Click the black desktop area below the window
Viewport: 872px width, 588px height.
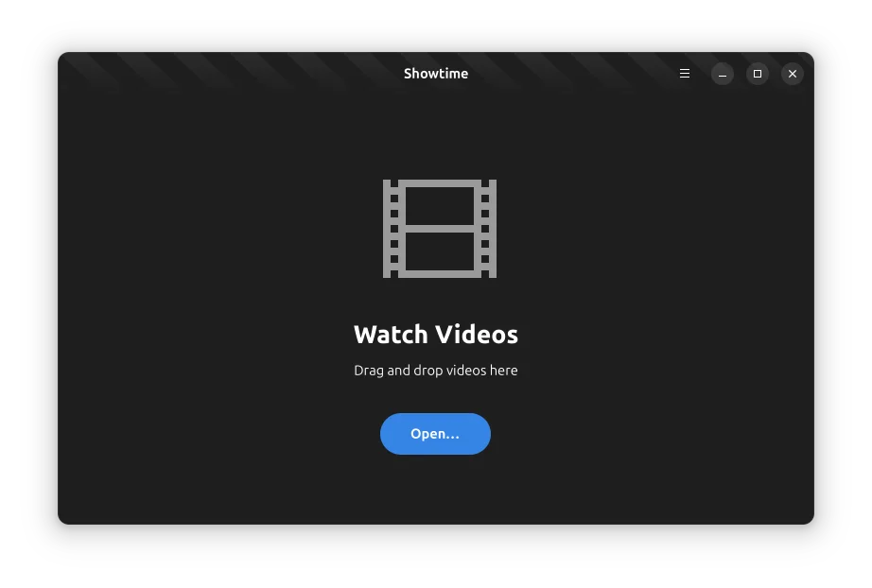pyautogui.click(x=436, y=558)
